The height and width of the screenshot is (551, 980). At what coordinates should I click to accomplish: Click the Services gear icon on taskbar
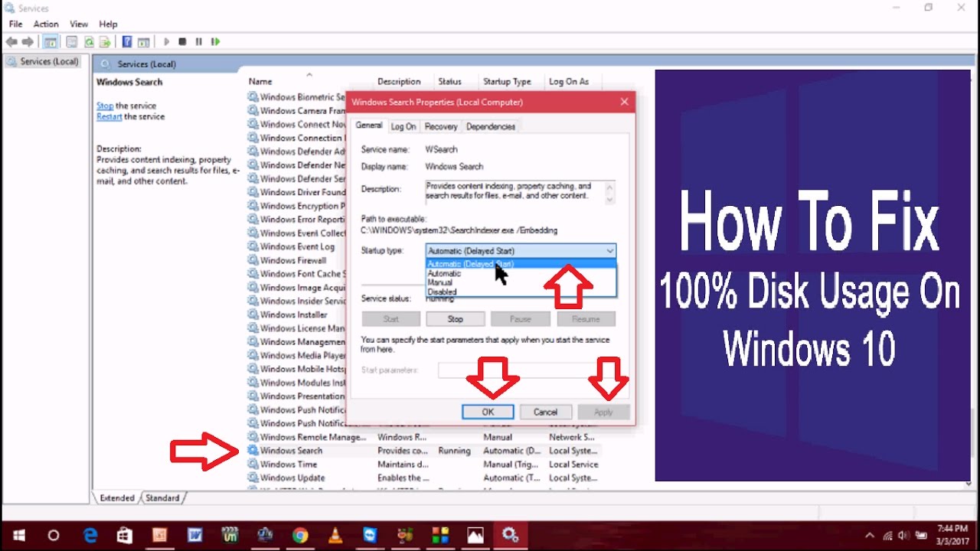[511, 535]
